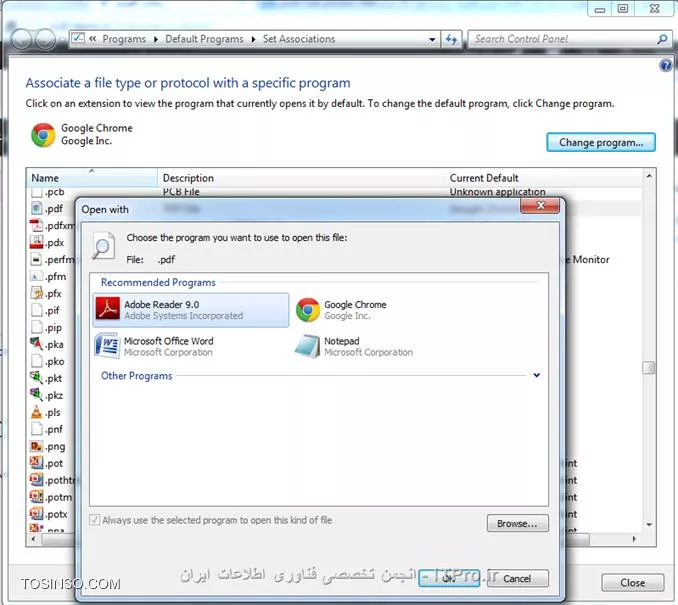Viewport: 678px width, 605px height.
Task: Close the Set Associations window
Action: click(633, 583)
